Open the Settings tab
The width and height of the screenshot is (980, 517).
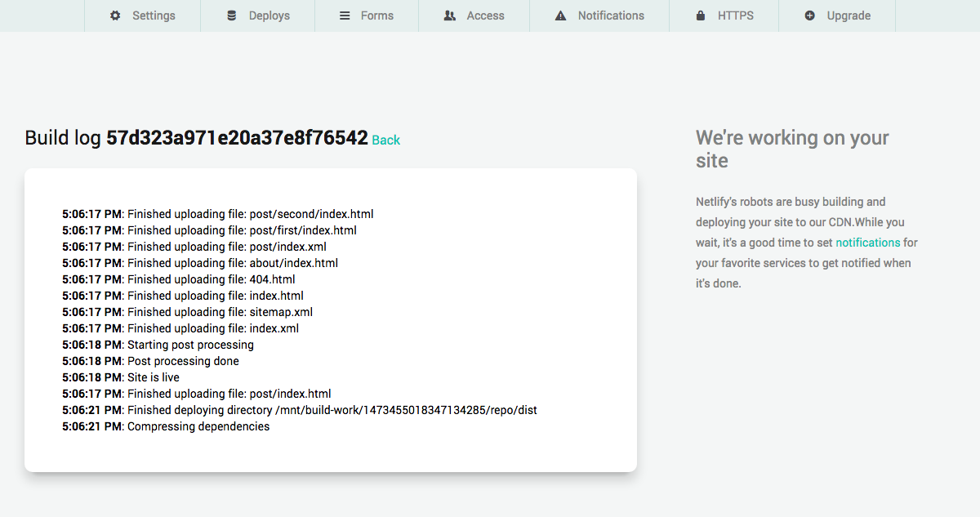pyautogui.click(x=154, y=16)
